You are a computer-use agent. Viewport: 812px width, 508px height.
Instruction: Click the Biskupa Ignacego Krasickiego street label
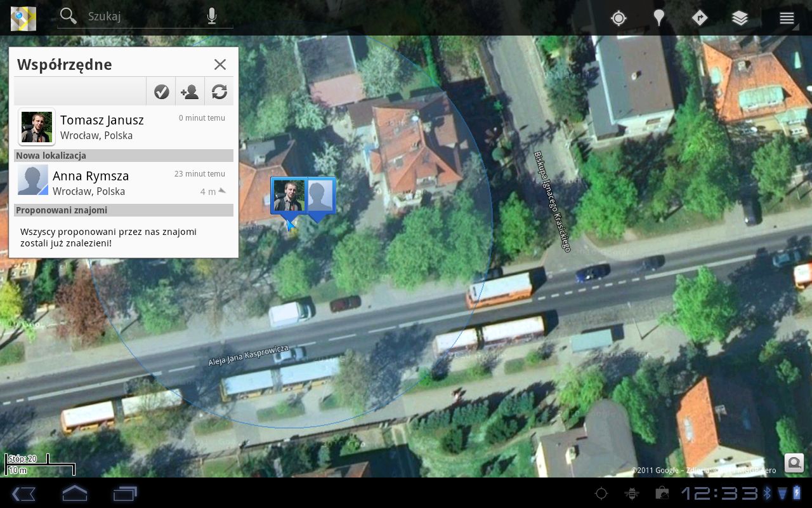pyautogui.click(x=552, y=201)
